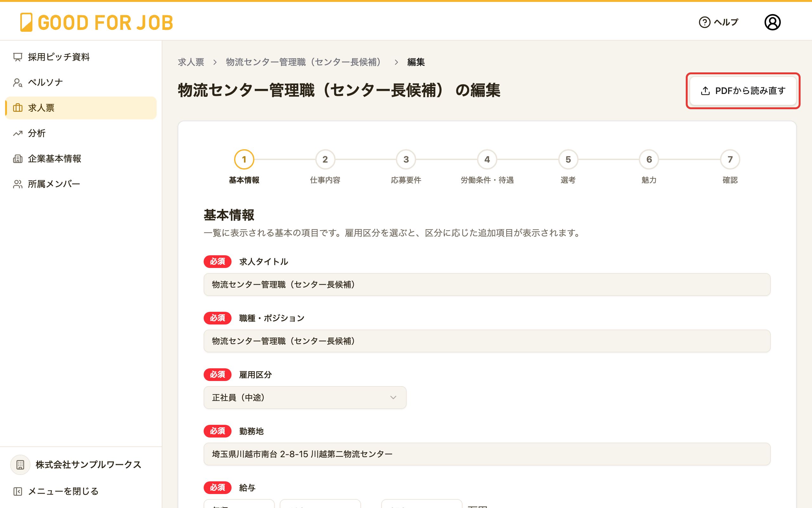Viewport: 812px width, 508px height.
Task: Click the chevron arrow in the 雇用区分 select
Action: point(393,398)
